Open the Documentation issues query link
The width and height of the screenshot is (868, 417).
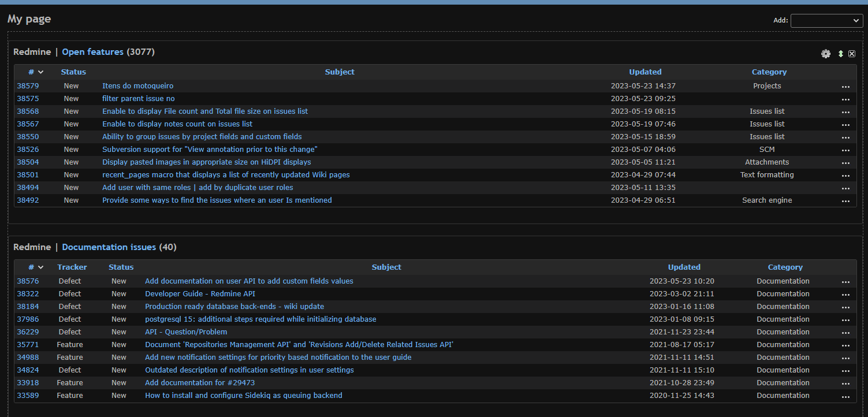coord(109,247)
